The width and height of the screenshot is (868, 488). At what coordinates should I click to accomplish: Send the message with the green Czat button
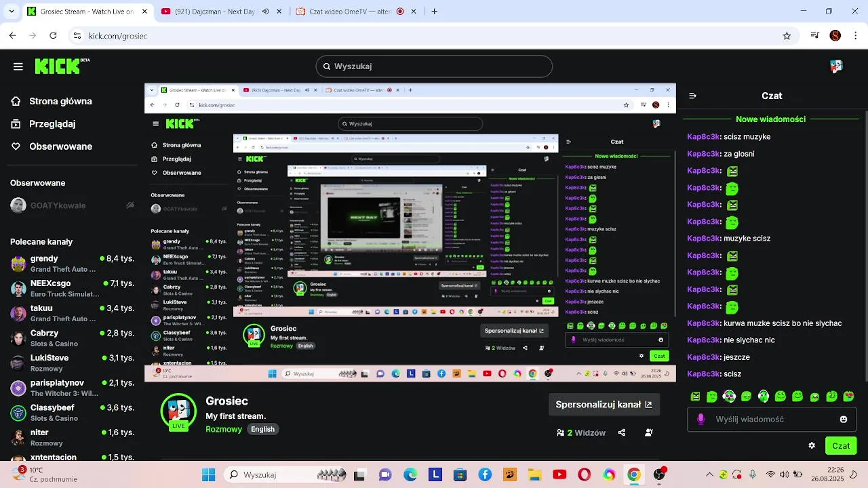pos(841,445)
